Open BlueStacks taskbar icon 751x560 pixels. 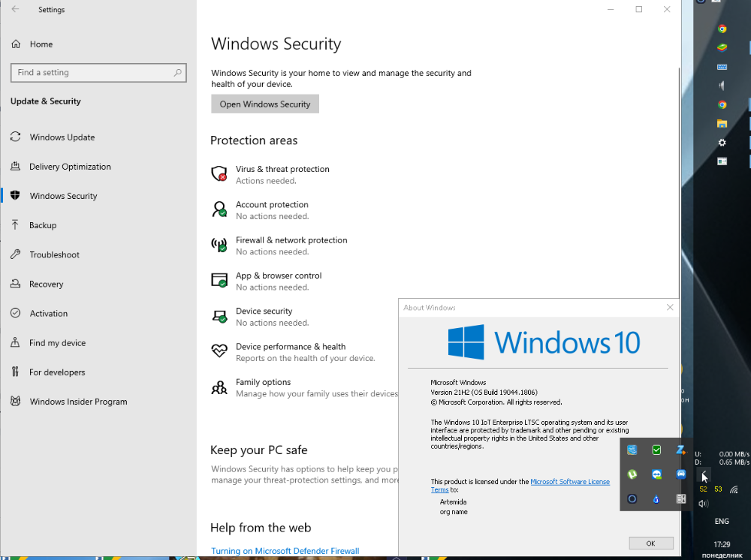[x=722, y=47]
